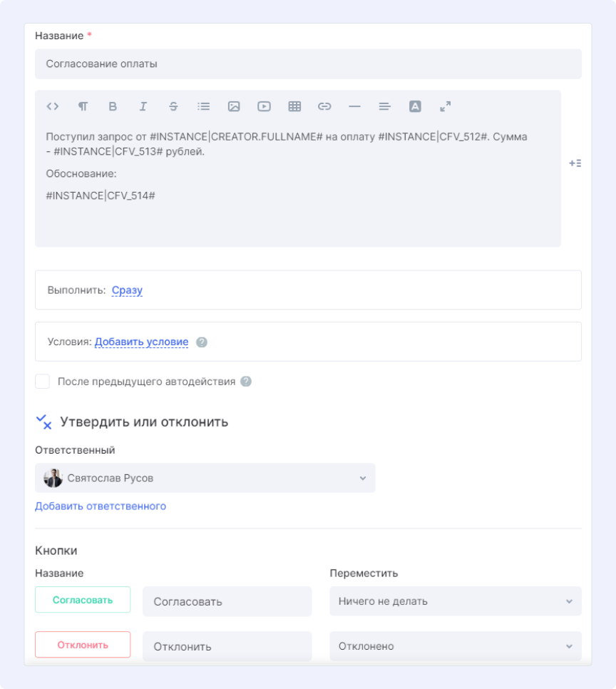Insert an image into the editor
616x689 pixels.
point(234,106)
